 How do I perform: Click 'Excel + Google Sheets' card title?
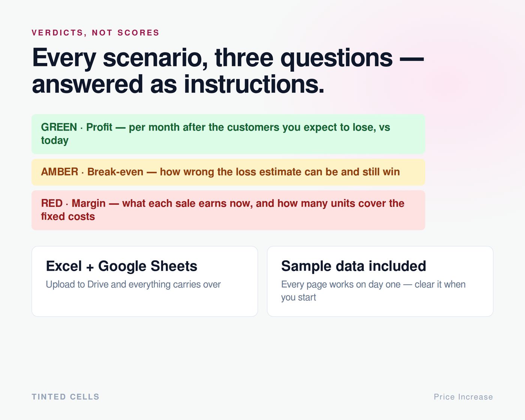click(x=121, y=266)
